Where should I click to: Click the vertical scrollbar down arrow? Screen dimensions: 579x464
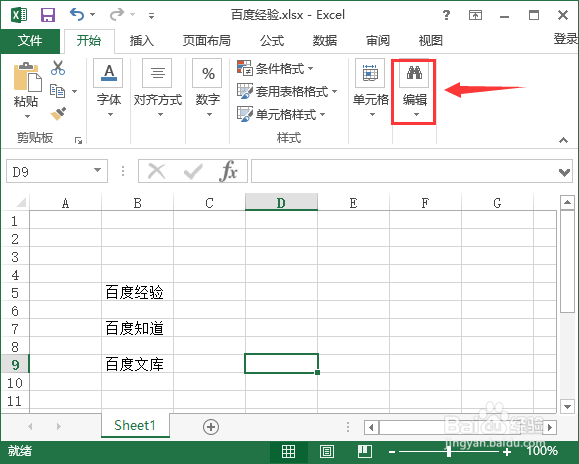click(567, 406)
